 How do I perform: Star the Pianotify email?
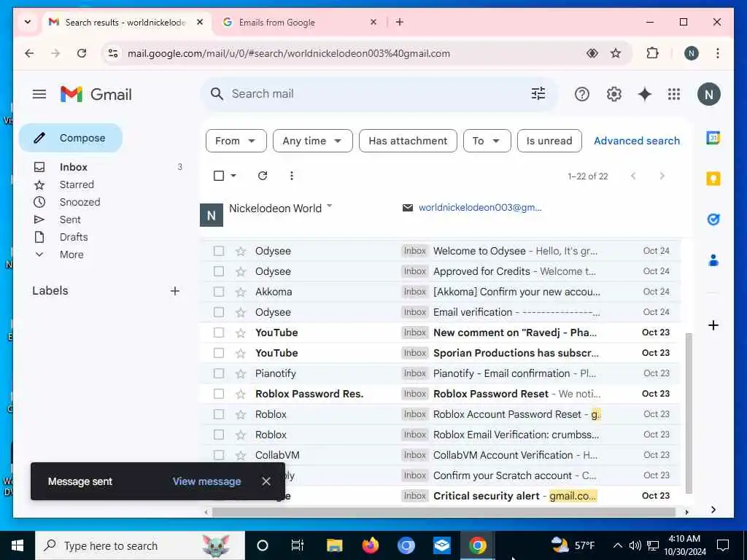pos(241,374)
